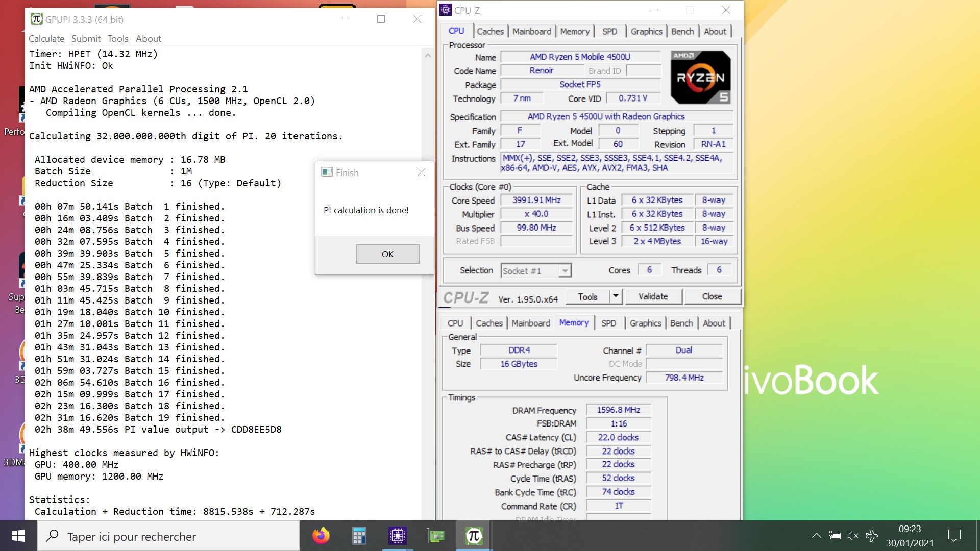
Task: Open Firefox from the taskbar
Action: coord(321,536)
